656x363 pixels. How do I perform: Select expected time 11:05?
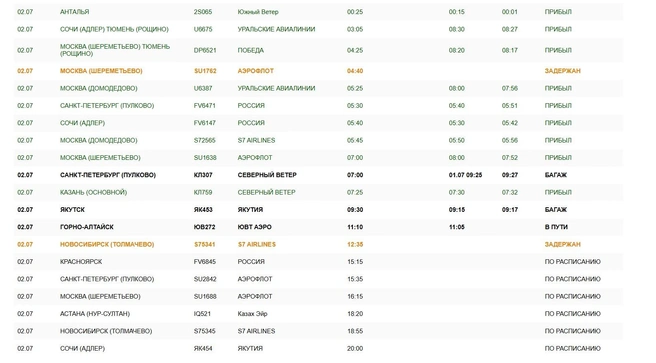tap(456, 227)
